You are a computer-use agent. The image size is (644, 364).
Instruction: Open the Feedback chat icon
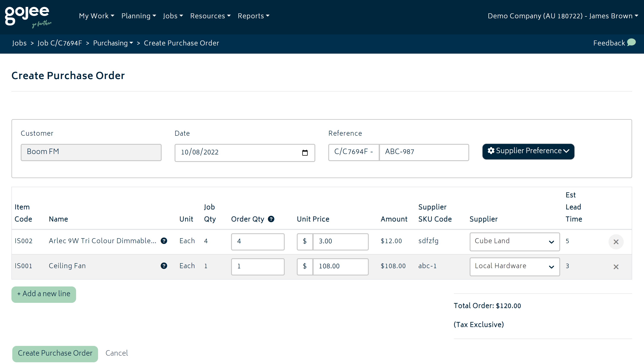click(x=633, y=42)
